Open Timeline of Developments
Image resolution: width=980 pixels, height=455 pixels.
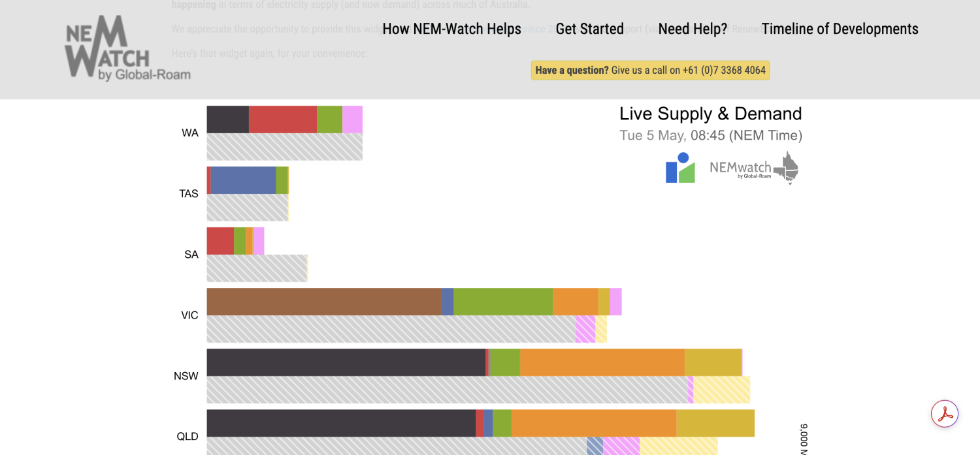840,29
